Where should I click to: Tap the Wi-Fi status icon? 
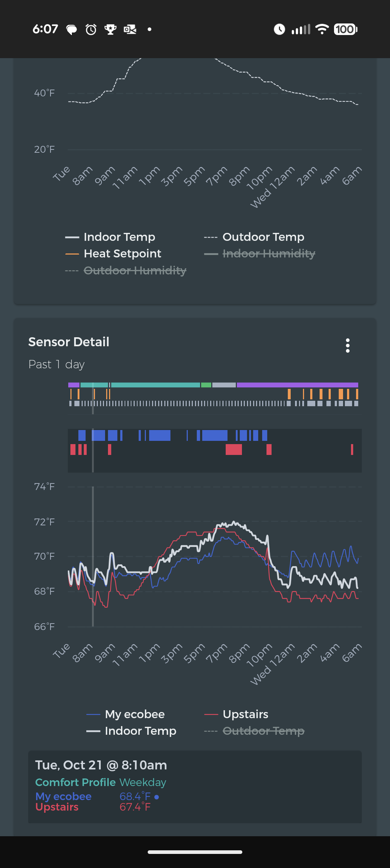tap(322, 29)
